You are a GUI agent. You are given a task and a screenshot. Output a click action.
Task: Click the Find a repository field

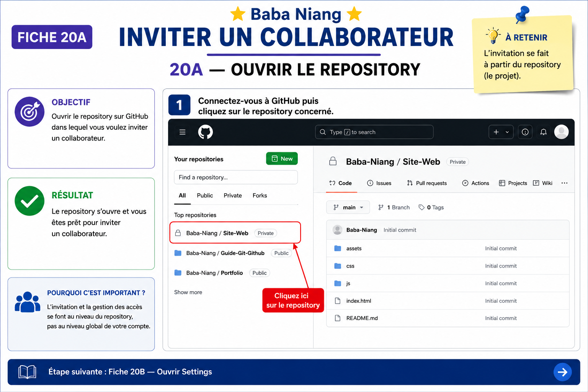click(x=236, y=177)
